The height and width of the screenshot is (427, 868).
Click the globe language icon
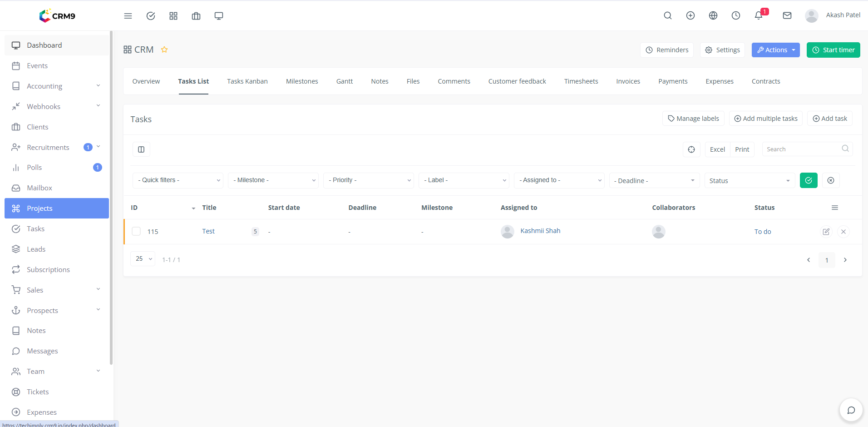[713, 15]
